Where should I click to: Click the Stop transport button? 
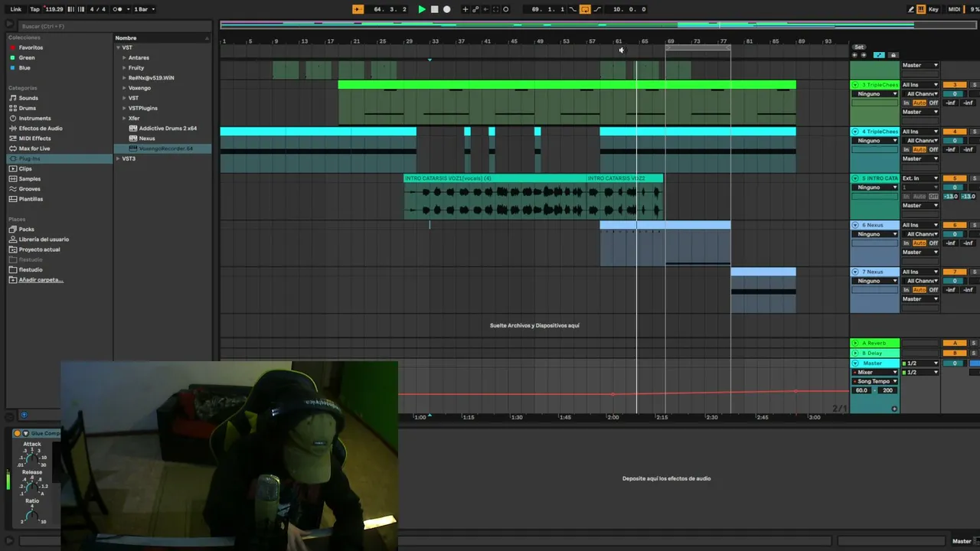tap(434, 9)
